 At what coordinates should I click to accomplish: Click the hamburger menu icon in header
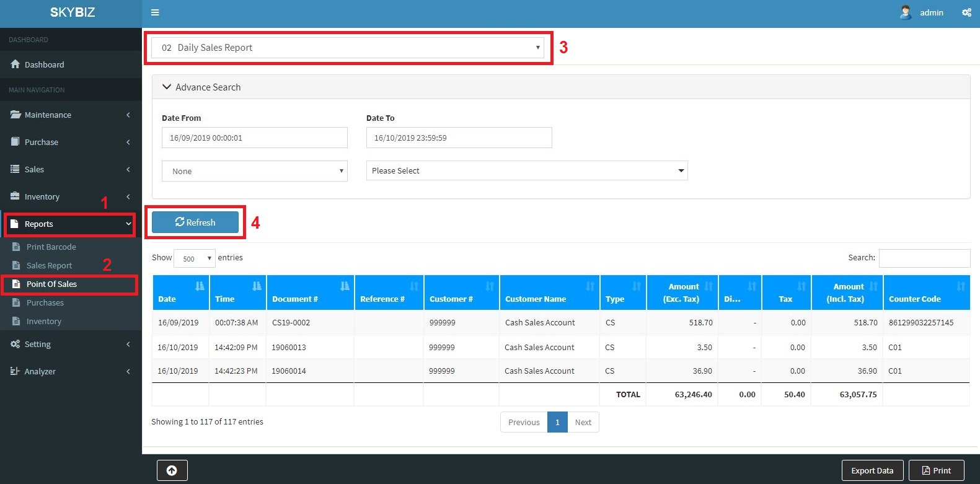click(x=155, y=12)
